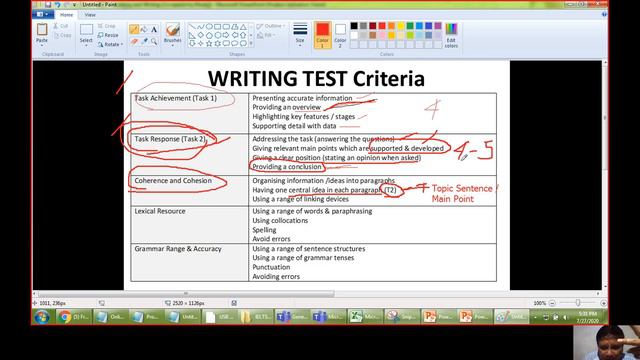This screenshot has height=360, width=640.
Task: Open the line Size dropdown
Action: tap(300, 34)
